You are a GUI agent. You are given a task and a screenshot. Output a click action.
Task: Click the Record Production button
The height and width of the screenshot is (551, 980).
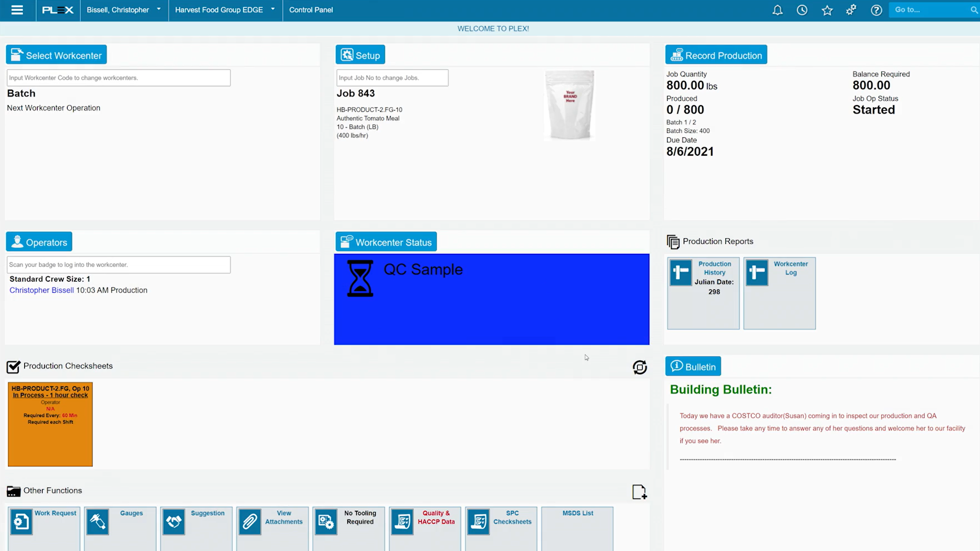(x=716, y=55)
